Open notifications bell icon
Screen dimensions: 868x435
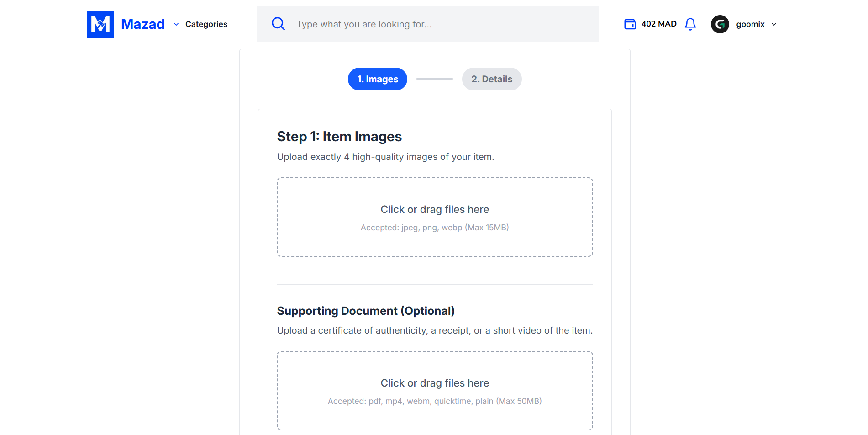click(690, 24)
